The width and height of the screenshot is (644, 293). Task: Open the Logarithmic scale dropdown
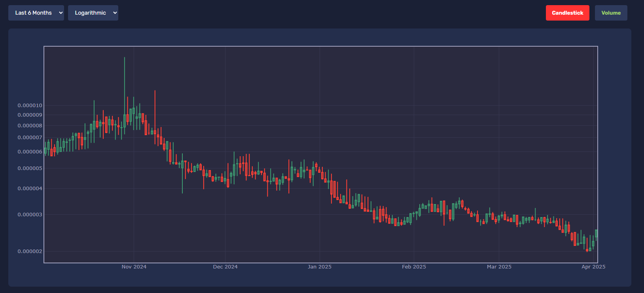pyautogui.click(x=93, y=13)
